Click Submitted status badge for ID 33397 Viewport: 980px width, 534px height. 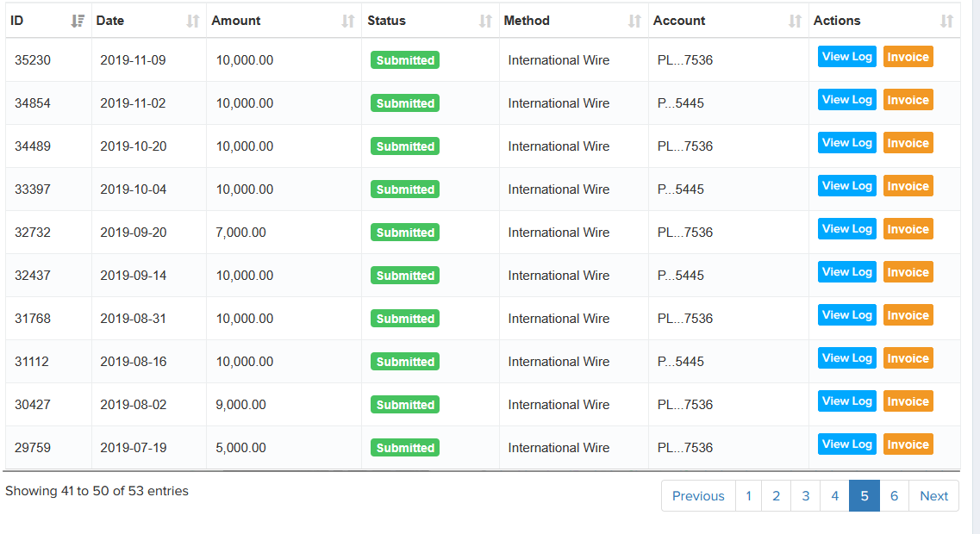pyautogui.click(x=405, y=189)
